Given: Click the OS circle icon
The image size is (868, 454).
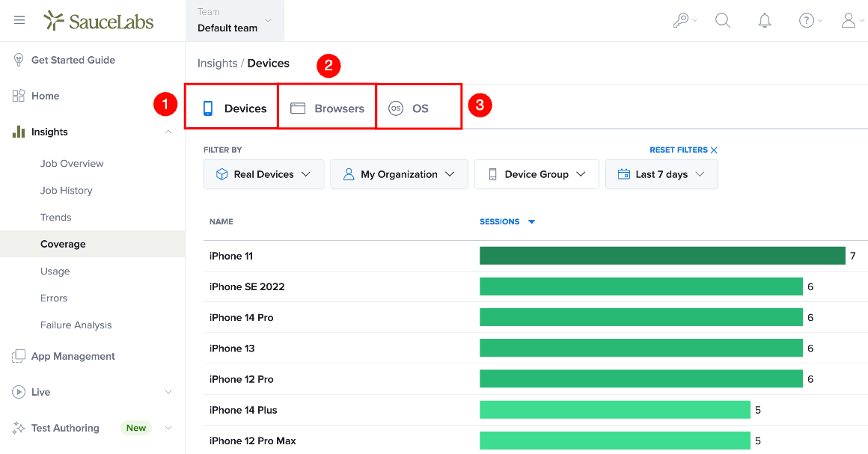Looking at the screenshot, I should click(396, 108).
